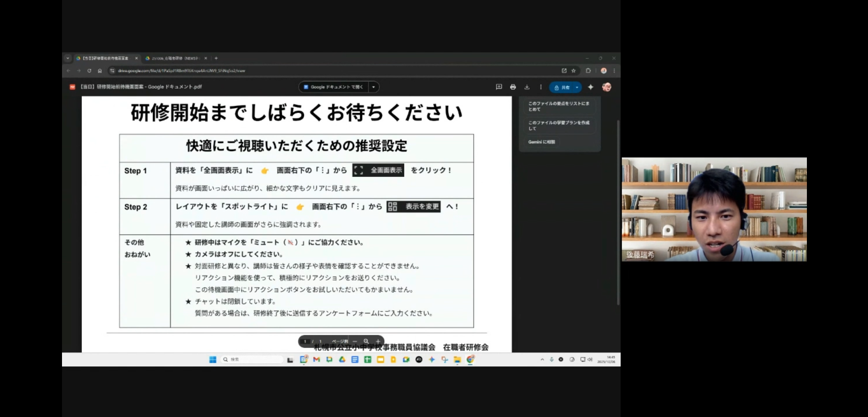868x417 pixels.
Task: Open Gmail from the taskbar
Action: point(316,360)
